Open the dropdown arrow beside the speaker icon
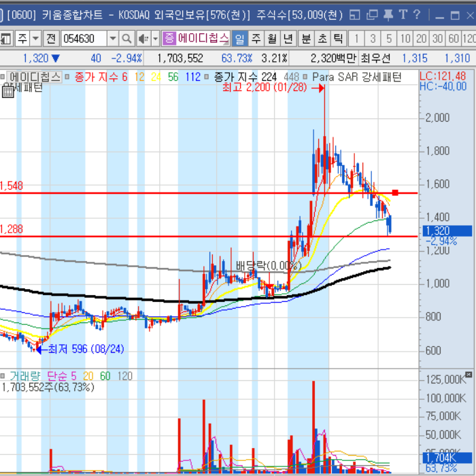 click(x=155, y=39)
